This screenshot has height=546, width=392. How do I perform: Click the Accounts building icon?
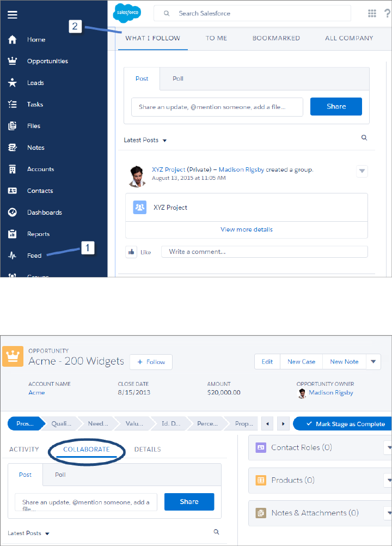click(x=12, y=169)
